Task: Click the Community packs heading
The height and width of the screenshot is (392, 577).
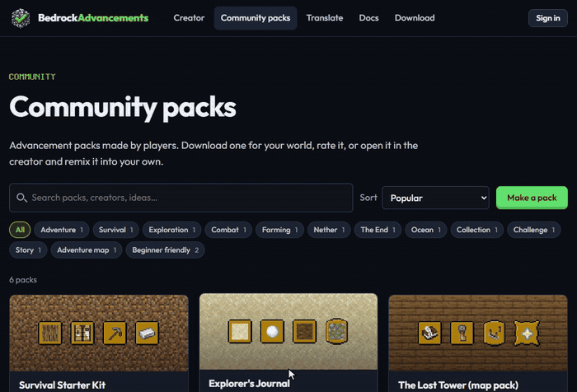Action: 123,107
